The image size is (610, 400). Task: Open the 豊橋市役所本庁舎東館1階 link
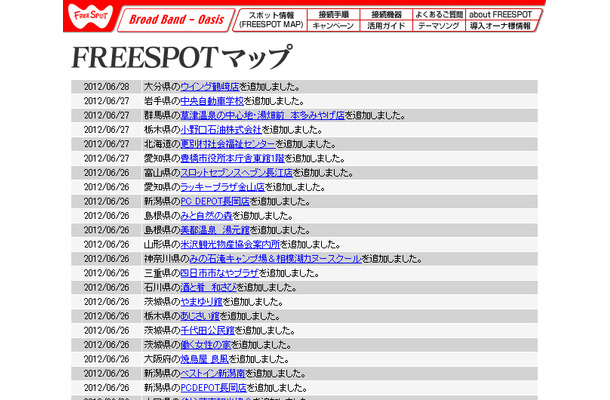[232, 158]
